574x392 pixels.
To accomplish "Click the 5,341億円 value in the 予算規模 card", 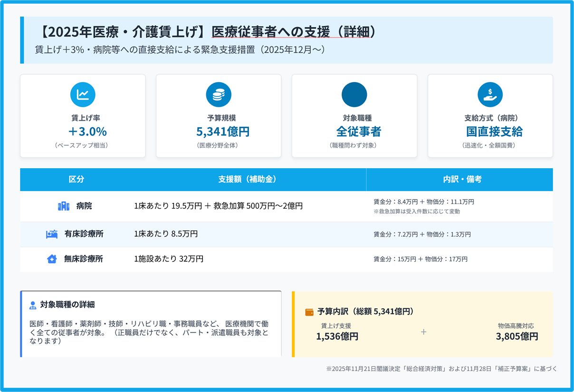I will pyautogui.click(x=223, y=132).
